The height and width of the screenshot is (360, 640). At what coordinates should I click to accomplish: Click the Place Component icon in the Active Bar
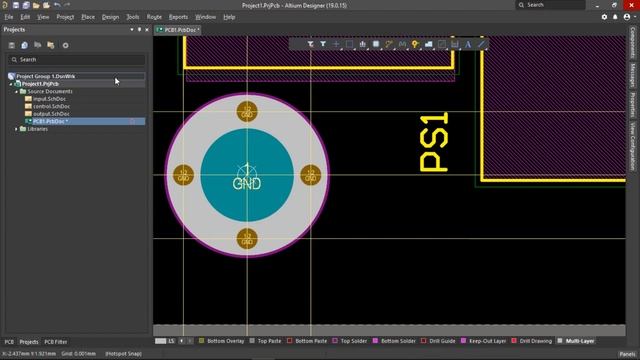click(376, 44)
